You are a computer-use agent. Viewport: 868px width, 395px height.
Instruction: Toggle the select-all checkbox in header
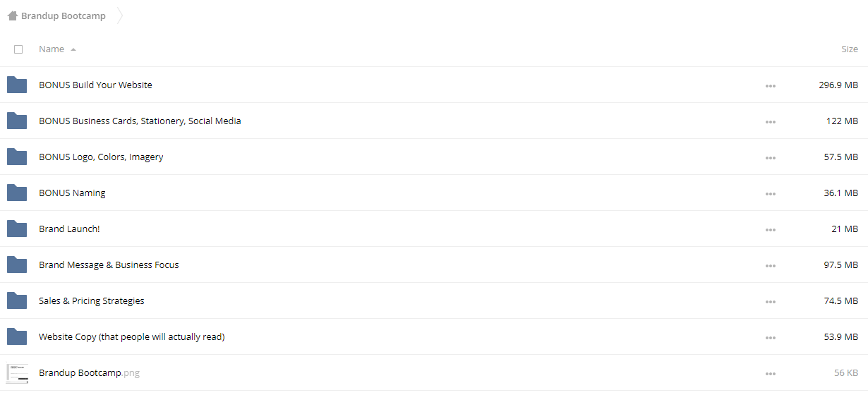coord(18,49)
